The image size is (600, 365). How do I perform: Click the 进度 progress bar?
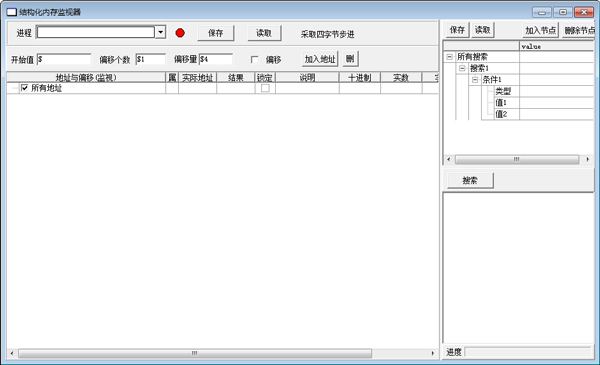point(528,352)
